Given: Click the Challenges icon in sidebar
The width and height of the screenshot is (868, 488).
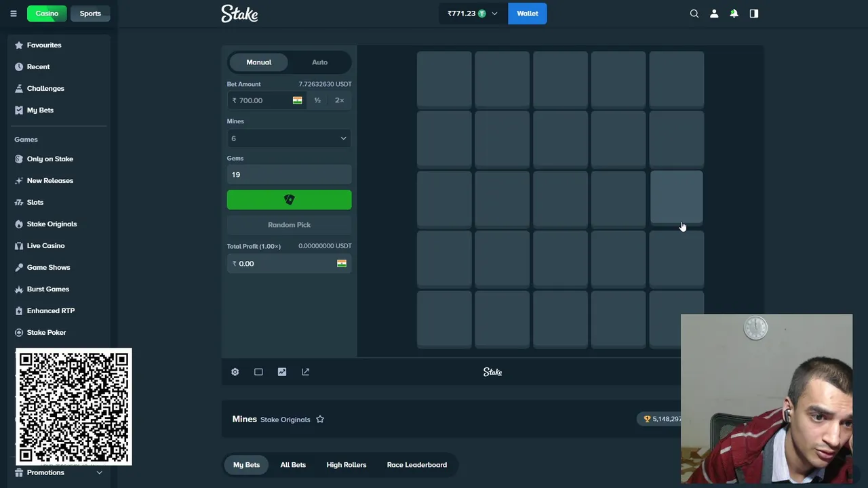Looking at the screenshot, I should point(19,88).
